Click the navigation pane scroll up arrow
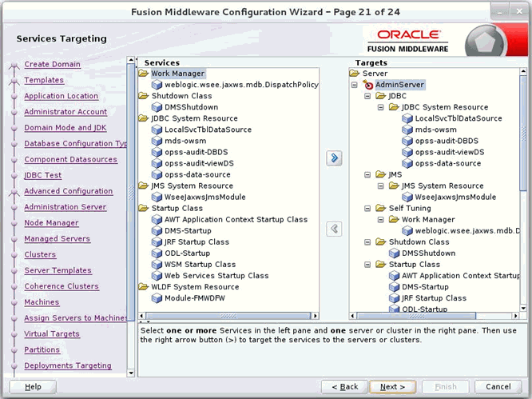This screenshot has width=532, height=399. (x=131, y=60)
